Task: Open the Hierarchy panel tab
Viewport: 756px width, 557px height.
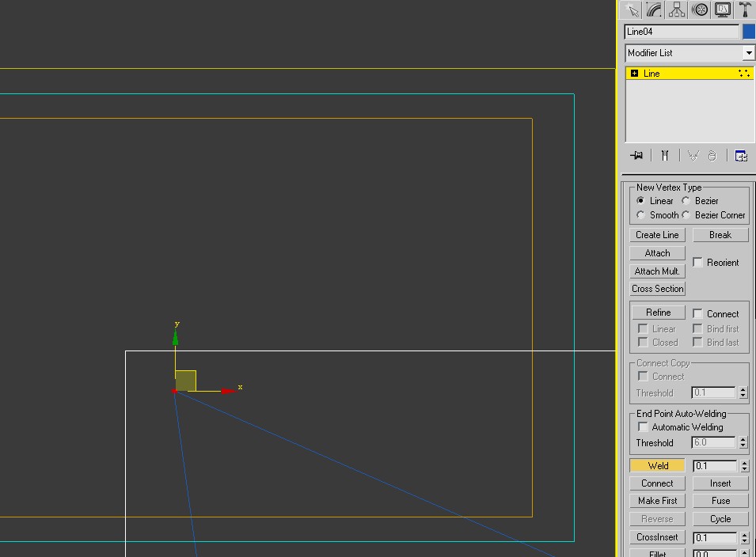Action: click(x=677, y=9)
